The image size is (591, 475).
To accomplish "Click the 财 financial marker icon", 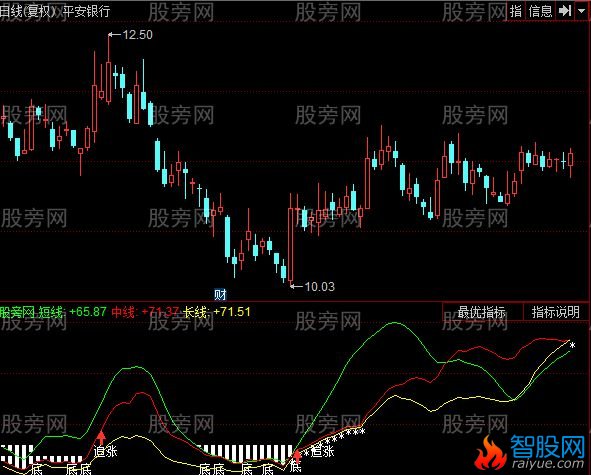I will 220,294.
